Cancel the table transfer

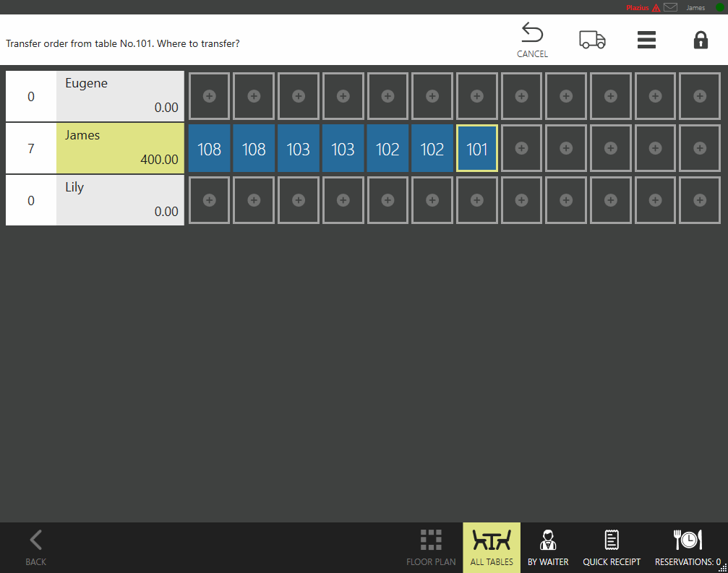click(x=532, y=40)
